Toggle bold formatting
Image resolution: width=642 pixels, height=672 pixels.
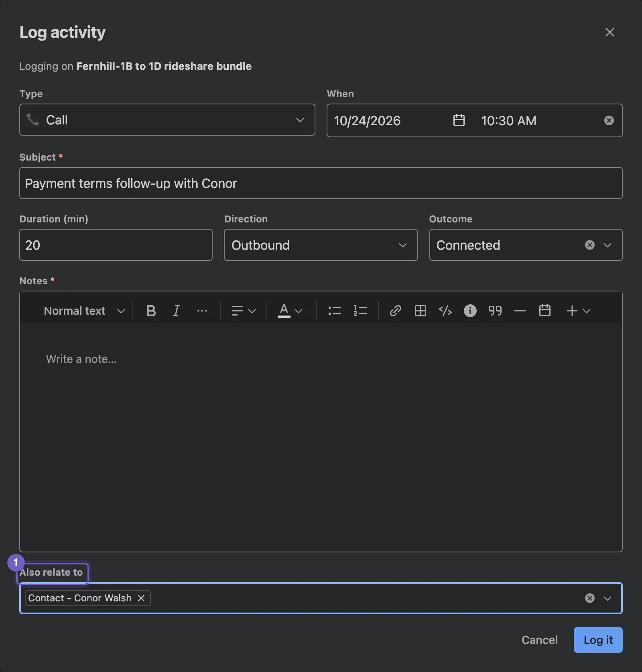pos(151,311)
